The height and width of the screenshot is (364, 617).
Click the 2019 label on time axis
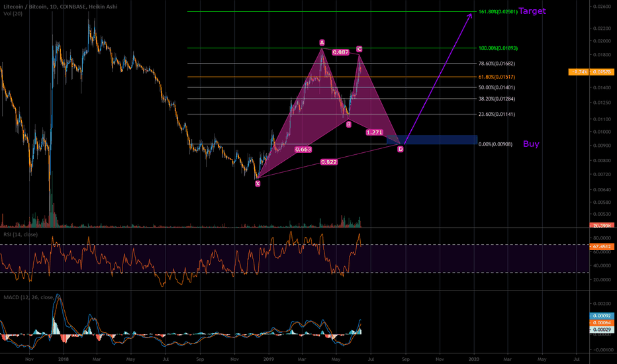point(269,359)
